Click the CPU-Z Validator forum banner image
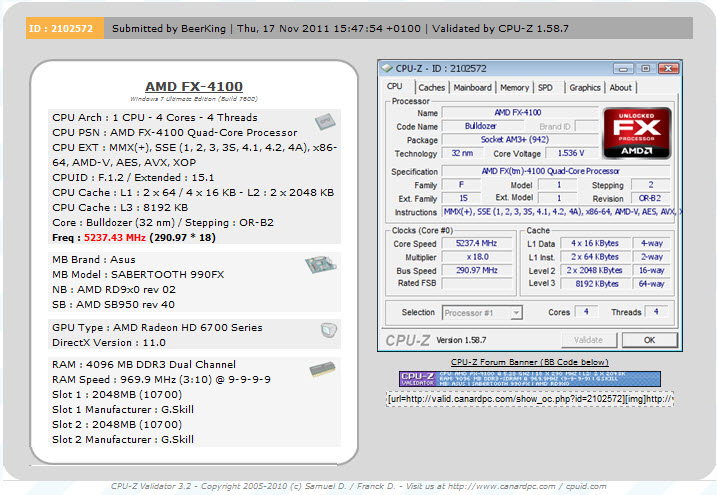 (530, 379)
